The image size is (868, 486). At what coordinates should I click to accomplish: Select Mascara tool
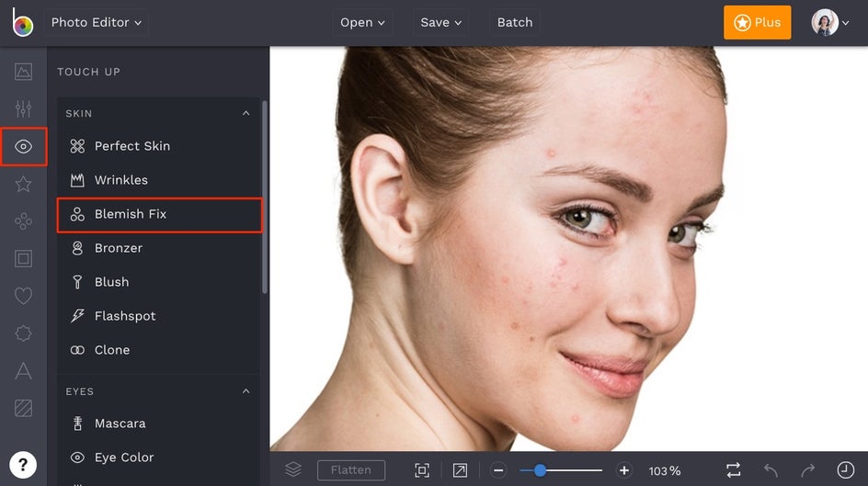tap(159, 424)
